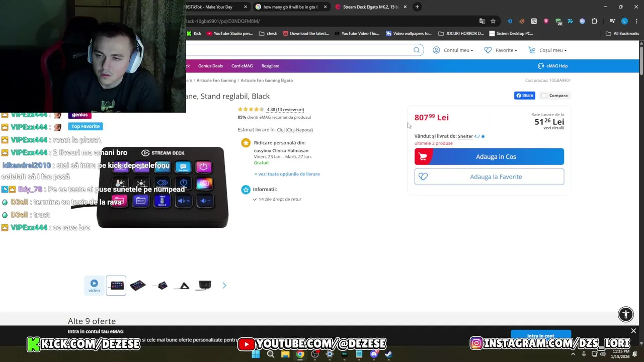Open Windows Start menu
644x362 pixels.
[x=256, y=354]
